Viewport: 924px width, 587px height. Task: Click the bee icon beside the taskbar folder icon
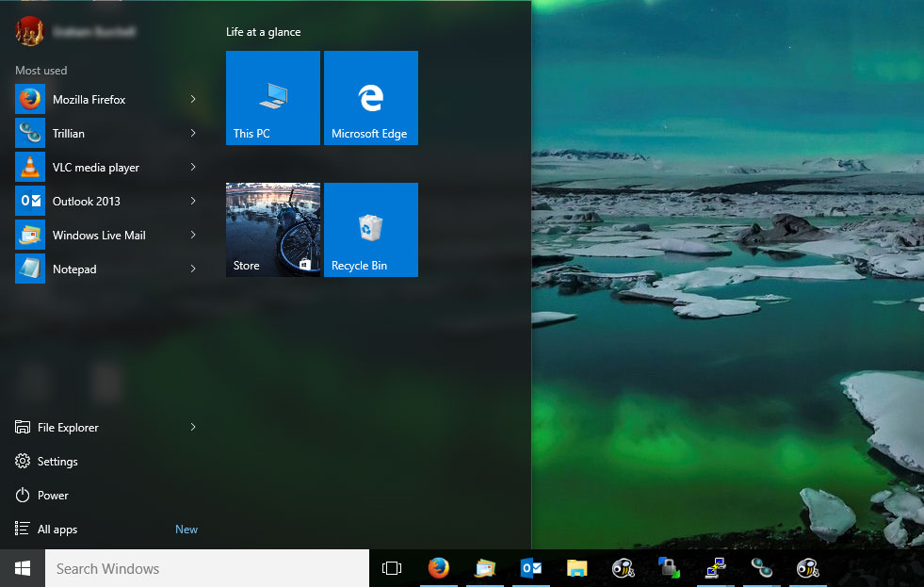pyautogui.click(x=623, y=568)
